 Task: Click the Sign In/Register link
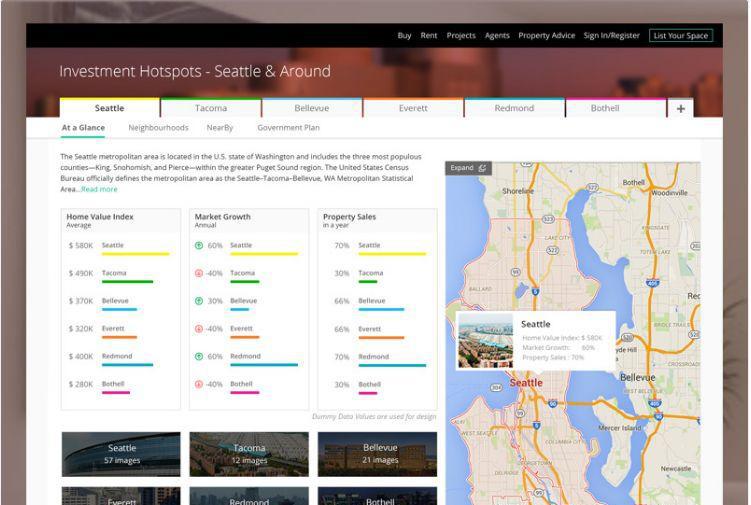pyautogui.click(x=611, y=35)
